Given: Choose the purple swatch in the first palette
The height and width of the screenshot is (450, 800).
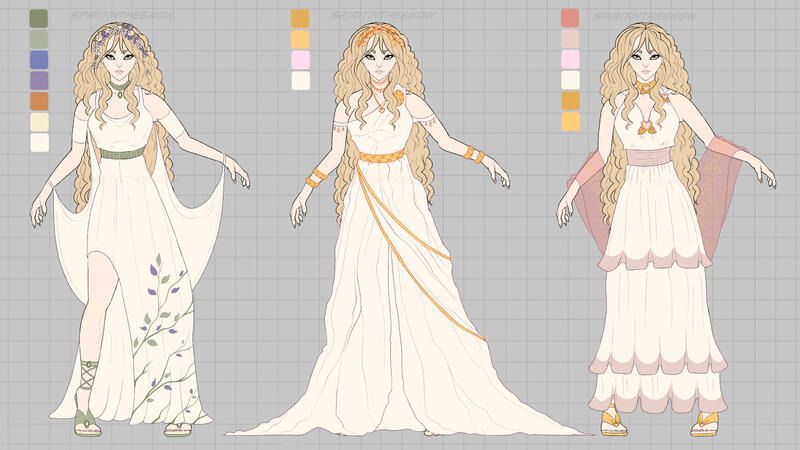Looking at the screenshot, I should (x=39, y=80).
